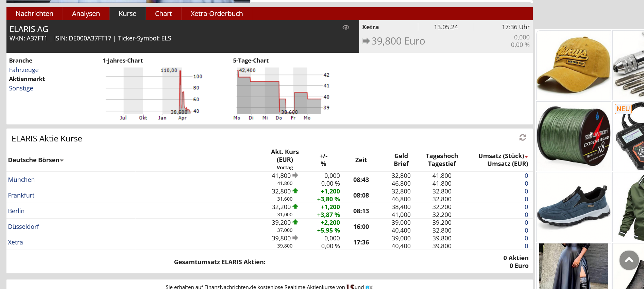Click the yellow baseball cap ad
Screen dimensions: 644x289
coord(574,65)
